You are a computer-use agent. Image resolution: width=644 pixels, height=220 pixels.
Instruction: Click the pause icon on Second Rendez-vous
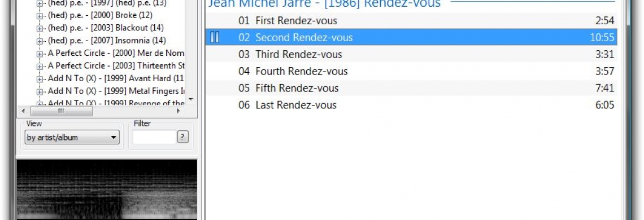click(215, 37)
